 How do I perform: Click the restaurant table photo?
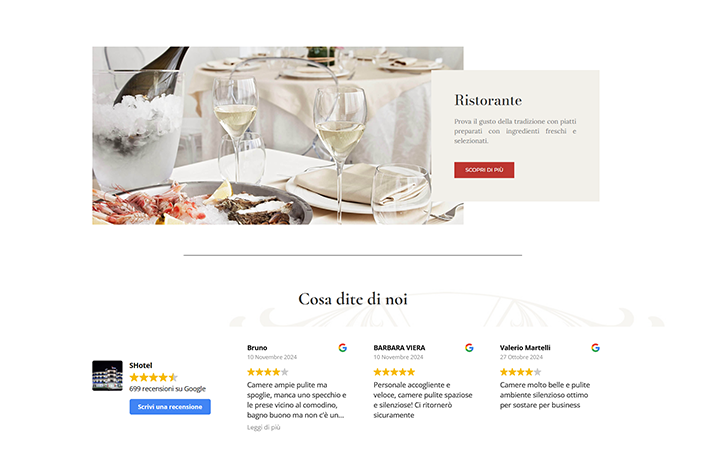pyautogui.click(x=262, y=135)
